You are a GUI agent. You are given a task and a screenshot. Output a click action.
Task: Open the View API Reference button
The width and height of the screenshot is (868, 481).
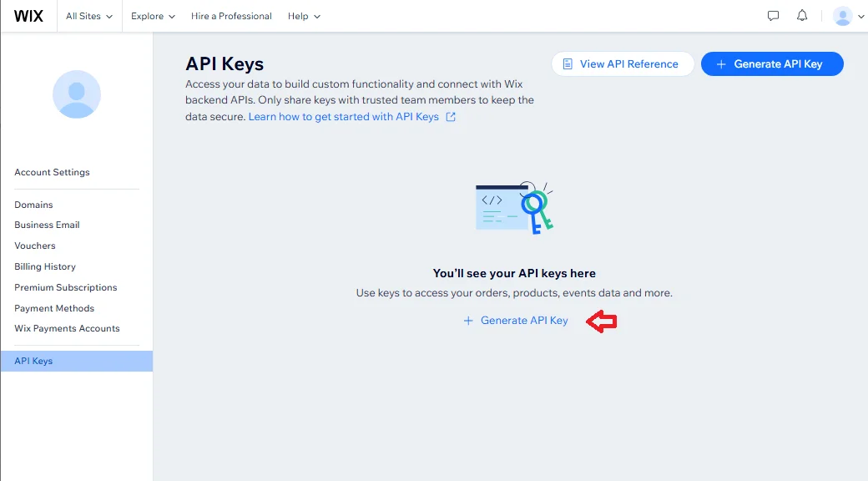pos(622,63)
